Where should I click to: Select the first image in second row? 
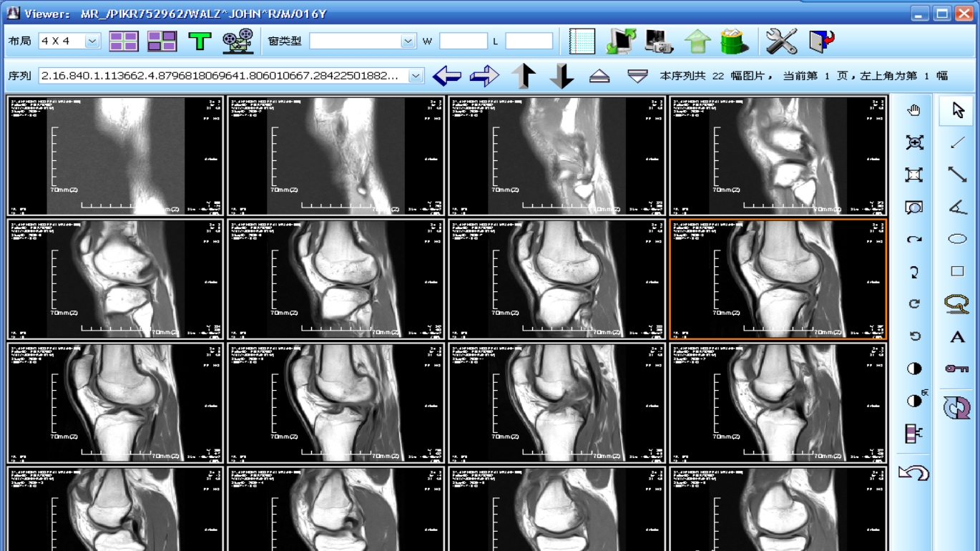115,279
